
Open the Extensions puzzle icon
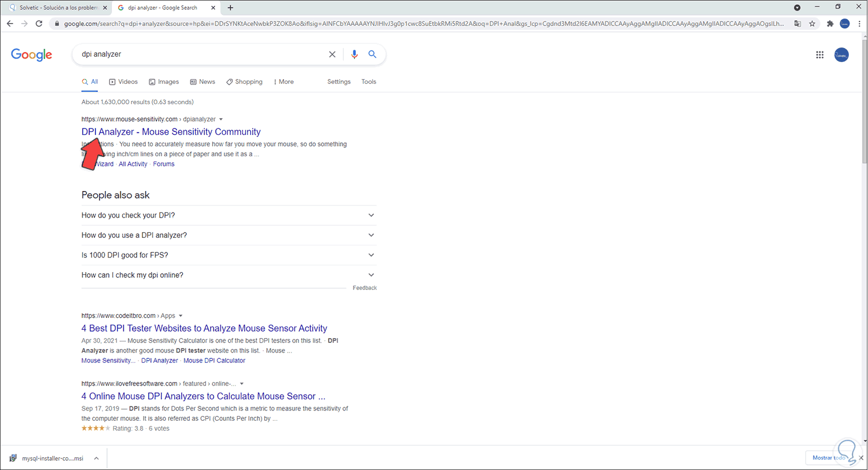point(830,24)
